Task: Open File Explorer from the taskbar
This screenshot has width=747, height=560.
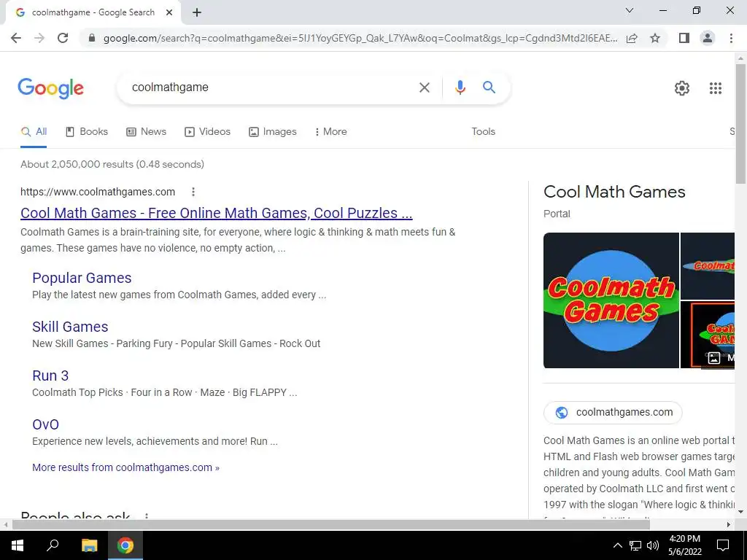Action: pos(89,545)
